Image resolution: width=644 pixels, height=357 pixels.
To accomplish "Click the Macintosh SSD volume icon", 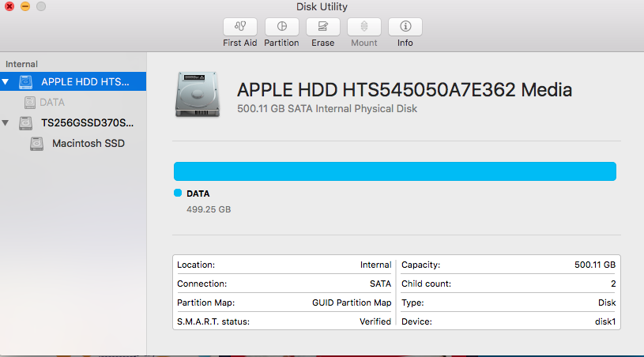I will click(x=36, y=143).
